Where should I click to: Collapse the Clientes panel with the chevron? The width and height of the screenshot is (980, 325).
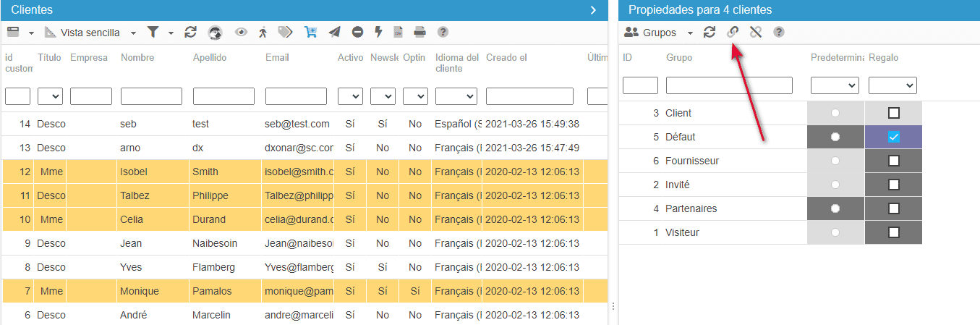[593, 10]
